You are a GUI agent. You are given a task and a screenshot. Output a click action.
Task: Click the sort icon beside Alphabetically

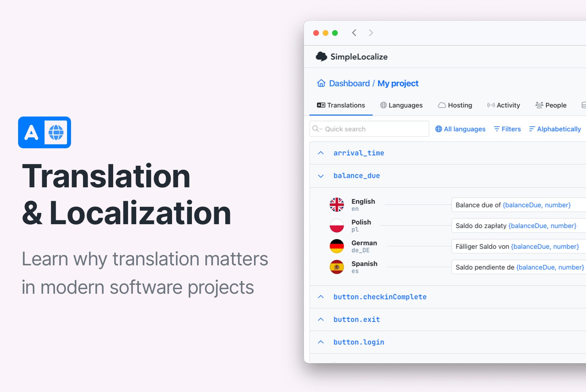pyautogui.click(x=532, y=129)
